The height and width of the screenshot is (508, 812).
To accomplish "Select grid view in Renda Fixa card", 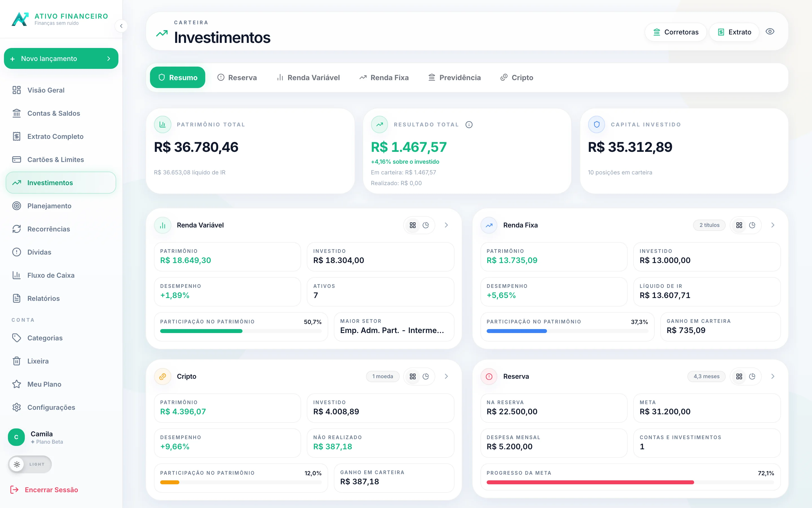I will click(739, 225).
